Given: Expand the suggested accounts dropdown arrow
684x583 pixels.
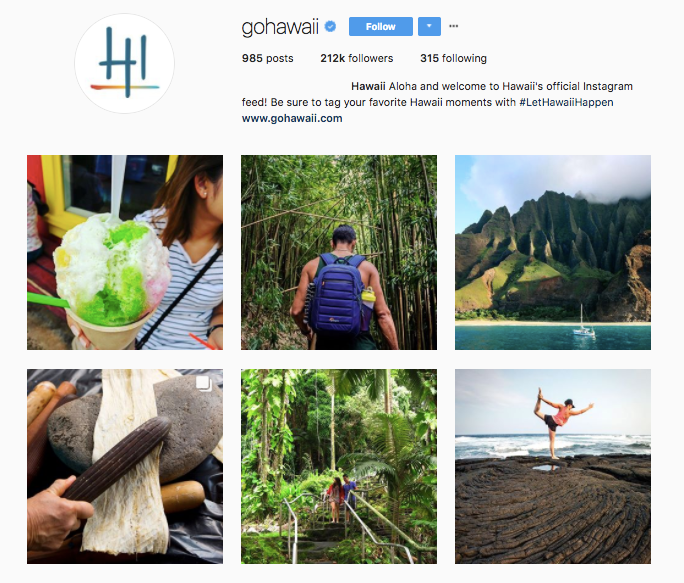Looking at the screenshot, I should (429, 26).
